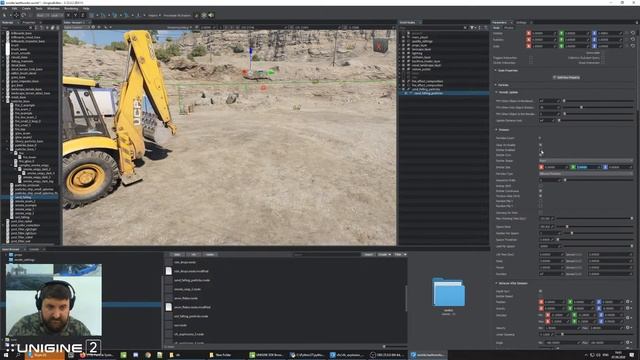Toggle the Emitter Enabled checkbox

pyautogui.click(x=540, y=150)
